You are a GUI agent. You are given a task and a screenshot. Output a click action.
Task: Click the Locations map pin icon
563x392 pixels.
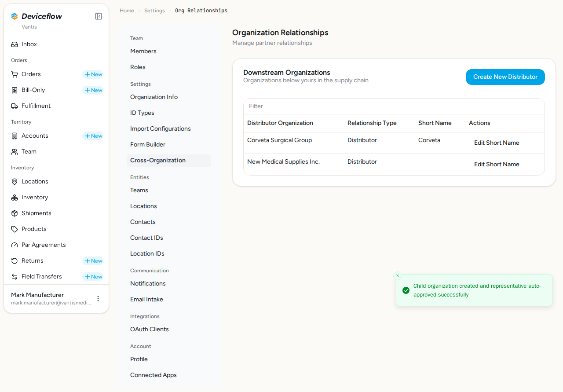tap(15, 182)
